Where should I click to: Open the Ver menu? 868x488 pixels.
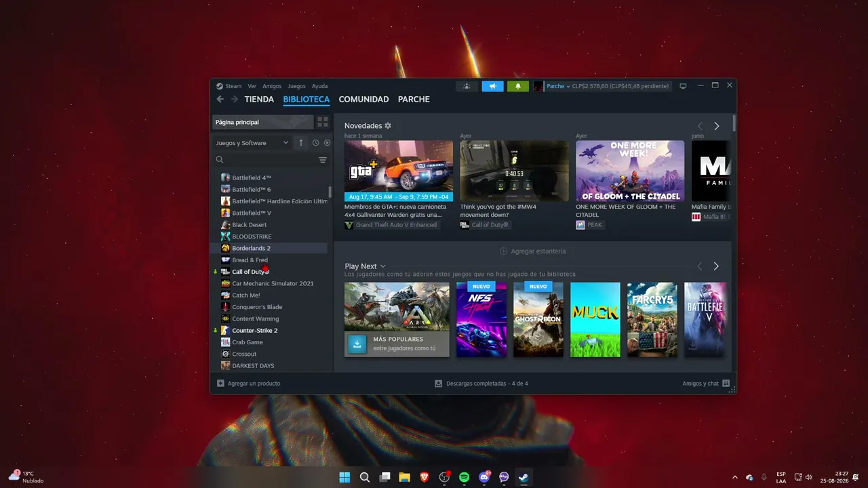point(252,86)
